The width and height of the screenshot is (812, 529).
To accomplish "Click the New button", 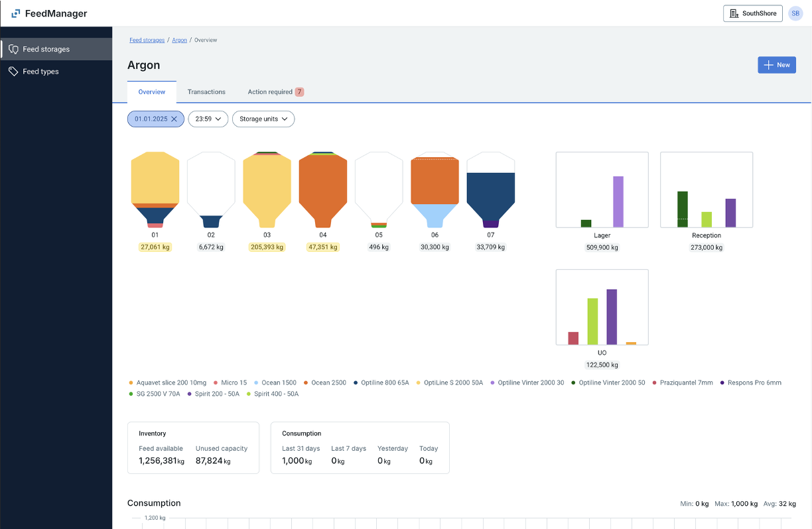I will (x=776, y=65).
